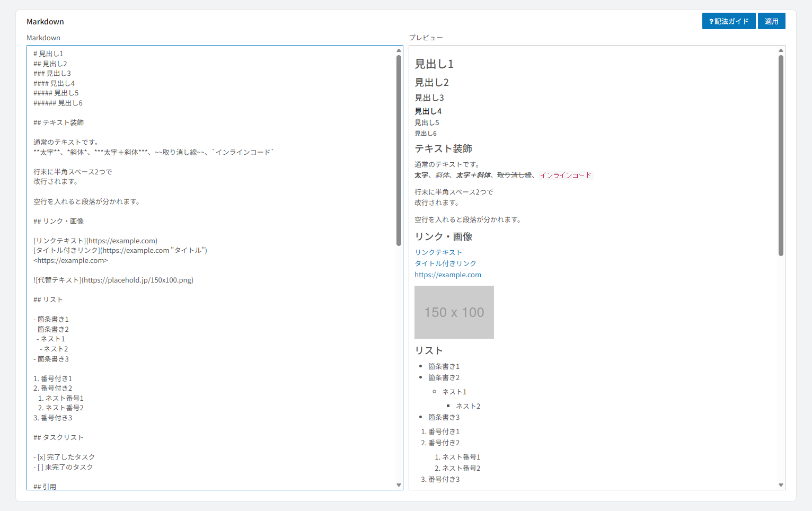This screenshot has width=812, height=511.
Task: Click '3. 番号付き3' line in editor
Action: 52,418
